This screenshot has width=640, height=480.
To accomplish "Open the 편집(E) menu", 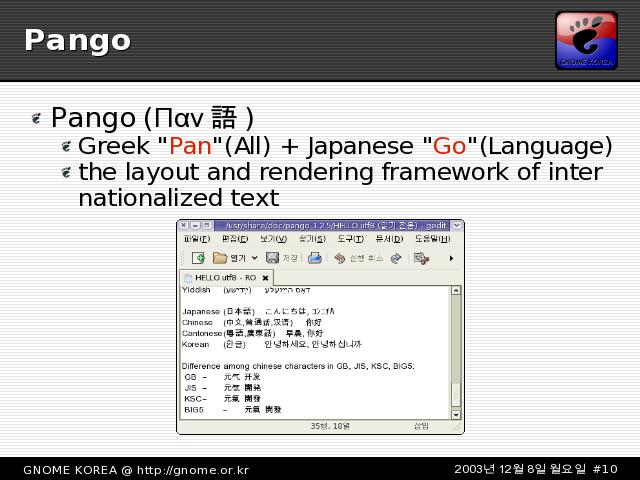I will pyautogui.click(x=235, y=240).
